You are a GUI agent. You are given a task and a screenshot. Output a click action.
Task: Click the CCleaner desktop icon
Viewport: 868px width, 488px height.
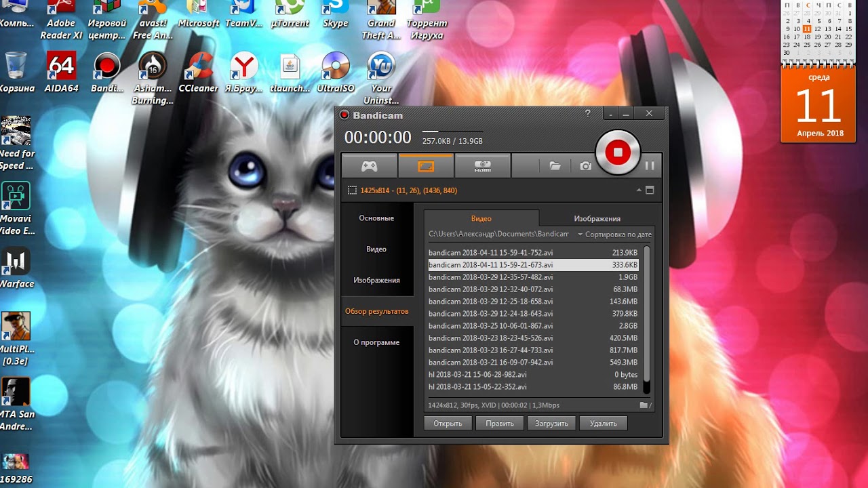(198, 73)
